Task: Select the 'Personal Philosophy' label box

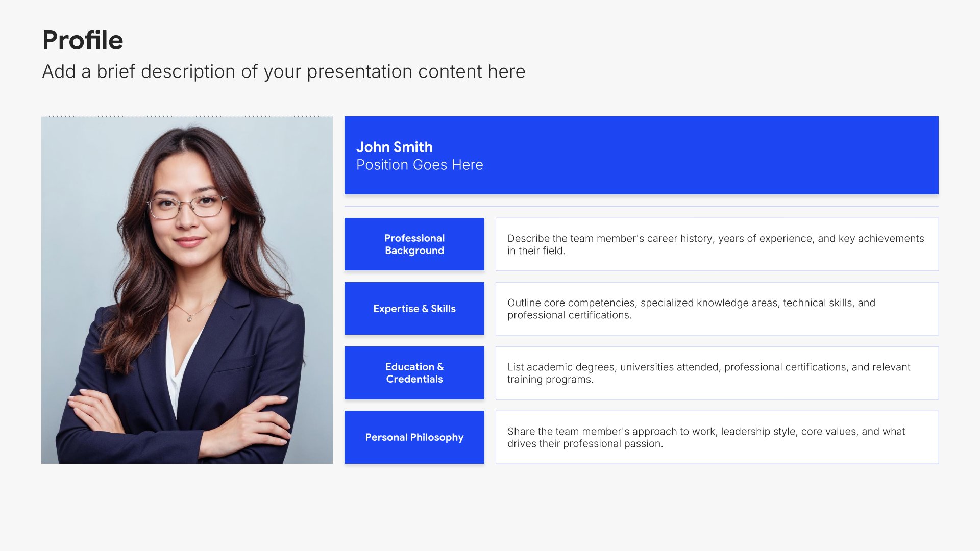Action: point(414,437)
